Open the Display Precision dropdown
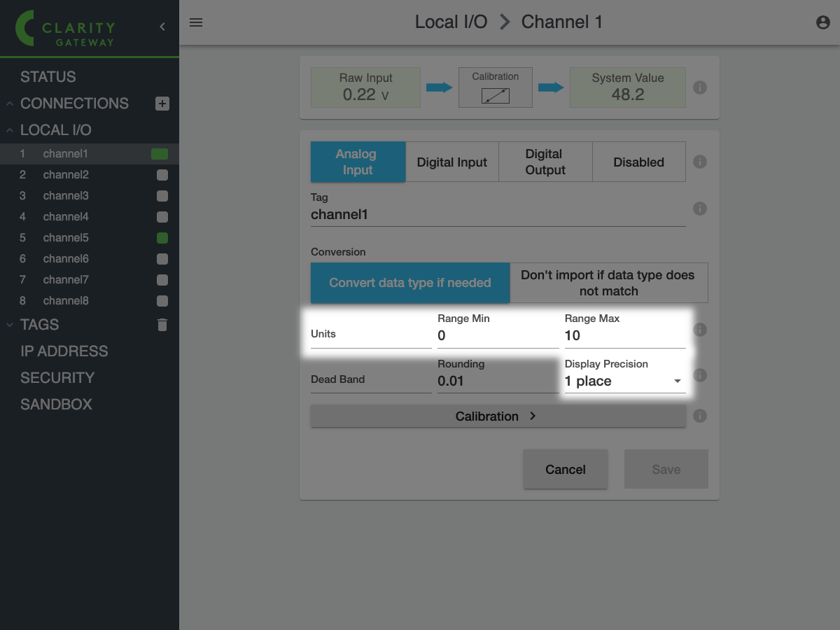Viewport: 840px width, 630px height. [624, 381]
